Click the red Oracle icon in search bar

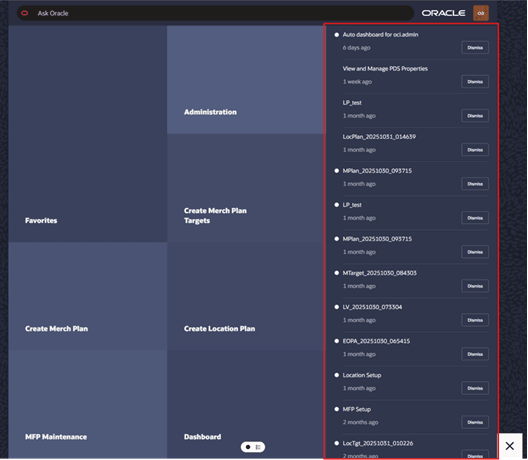[25, 13]
